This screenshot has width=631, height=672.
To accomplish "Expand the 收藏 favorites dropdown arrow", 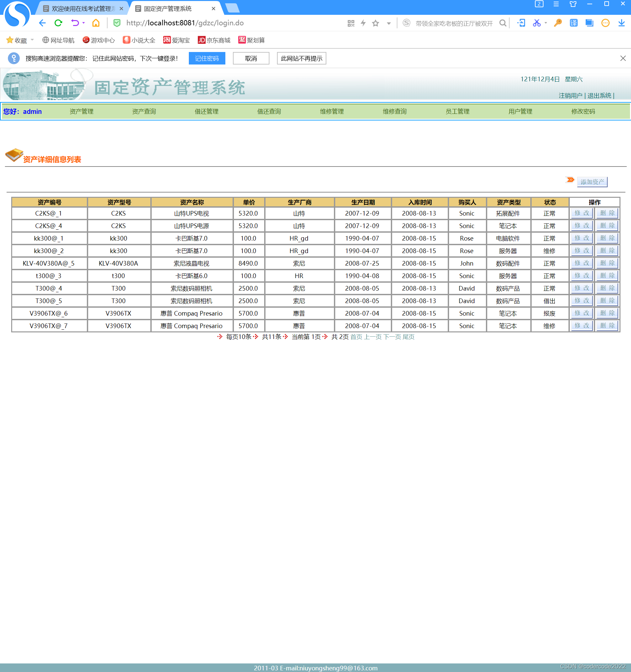I will (x=32, y=40).
